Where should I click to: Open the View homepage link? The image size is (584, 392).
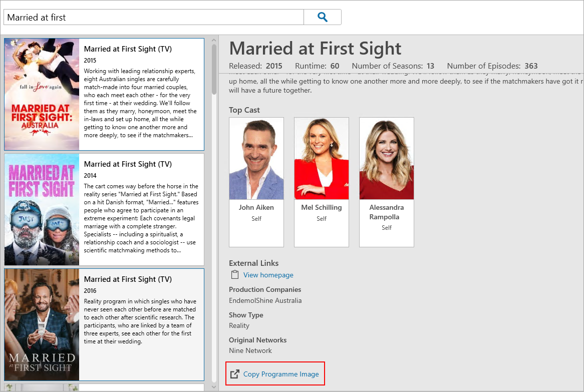coord(268,274)
